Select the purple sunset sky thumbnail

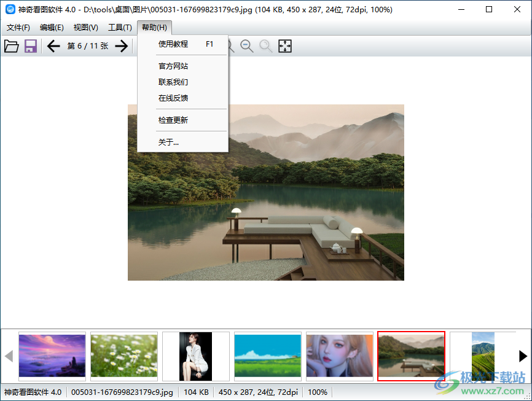[52, 356]
